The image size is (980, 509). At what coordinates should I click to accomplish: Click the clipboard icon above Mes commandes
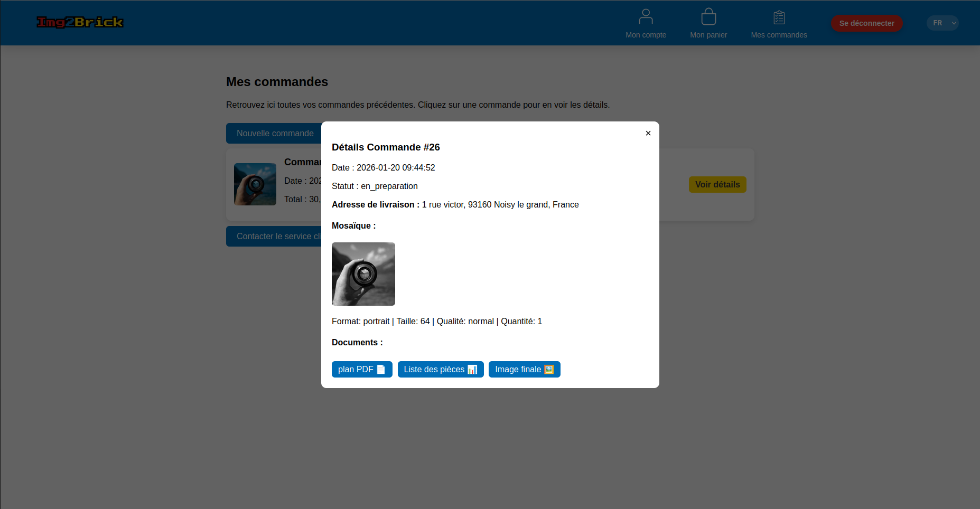coord(779,17)
